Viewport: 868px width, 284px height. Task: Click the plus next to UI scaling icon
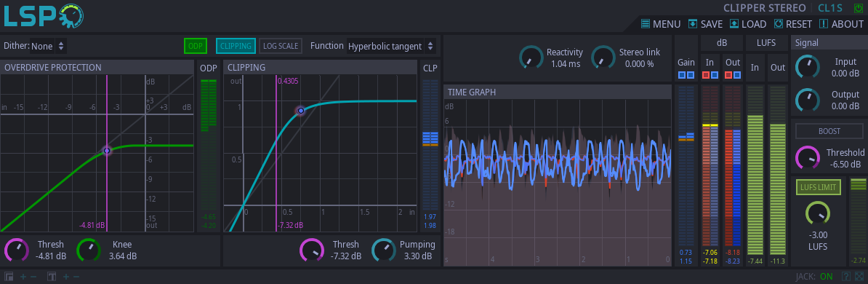[23, 276]
